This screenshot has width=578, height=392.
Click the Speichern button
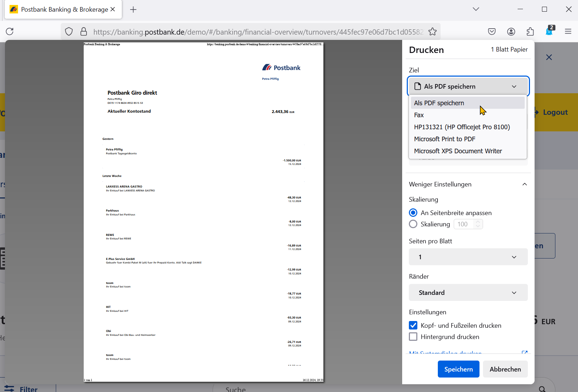click(x=458, y=369)
